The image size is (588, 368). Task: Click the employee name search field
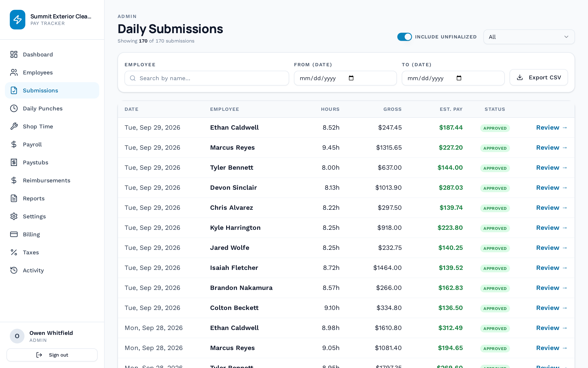click(x=207, y=78)
